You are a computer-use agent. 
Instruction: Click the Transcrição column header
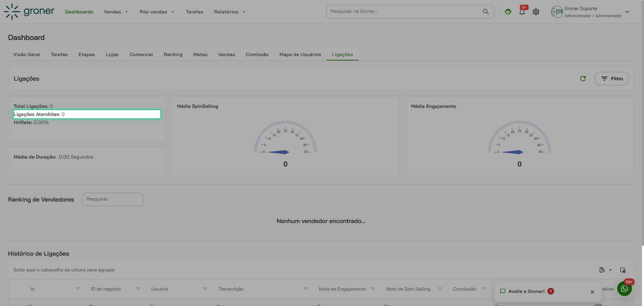click(231, 289)
